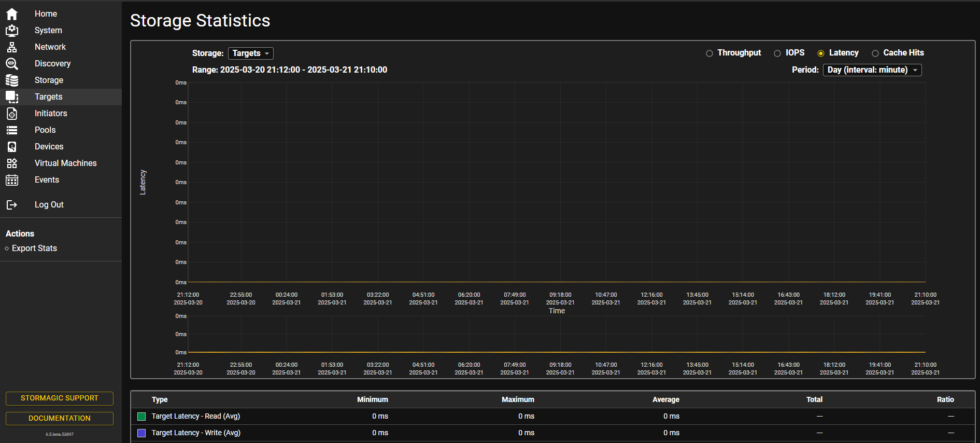
Task: View the Events page
Action: pos(47,180)
